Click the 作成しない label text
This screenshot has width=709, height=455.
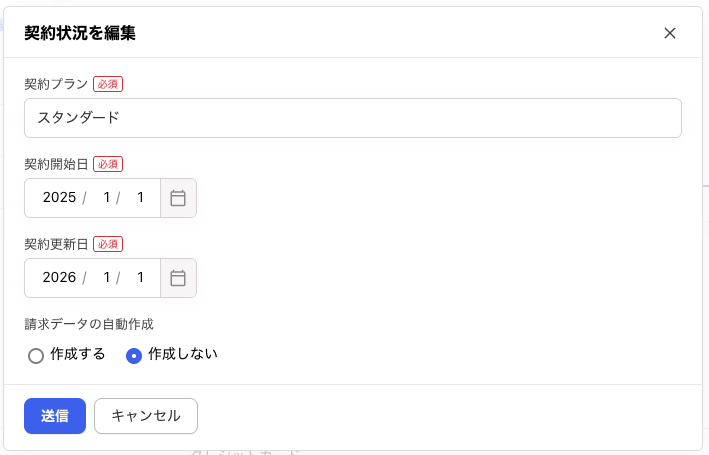183,354
